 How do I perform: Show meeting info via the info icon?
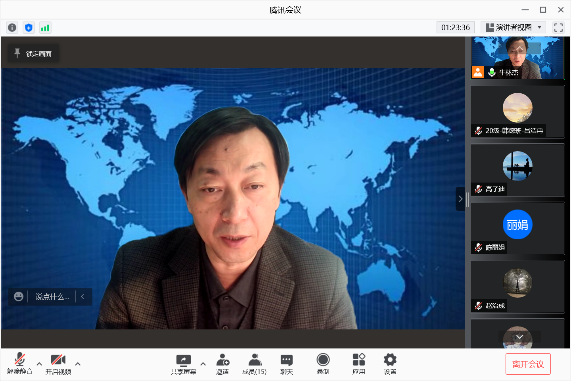click(12, 27)
